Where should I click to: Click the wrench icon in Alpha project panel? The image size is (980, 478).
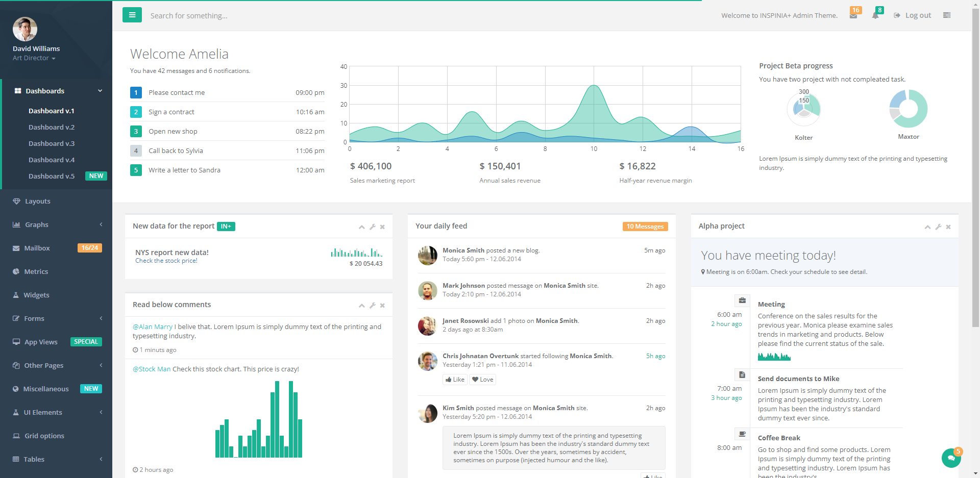[938, 227]
